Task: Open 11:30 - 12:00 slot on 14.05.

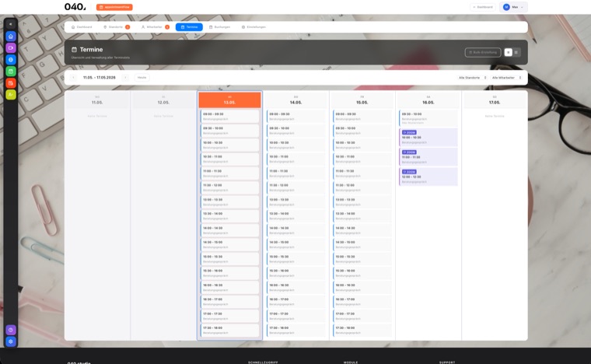Action: [x=295, y=187]
